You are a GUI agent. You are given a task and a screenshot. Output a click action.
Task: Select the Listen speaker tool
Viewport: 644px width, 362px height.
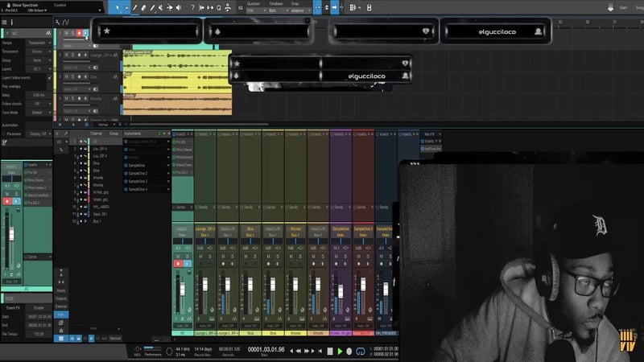click(179, 7)
